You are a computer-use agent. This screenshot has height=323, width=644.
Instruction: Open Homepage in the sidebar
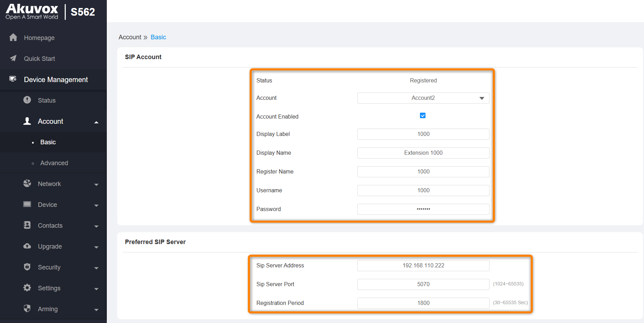click(x=53, y=38)
